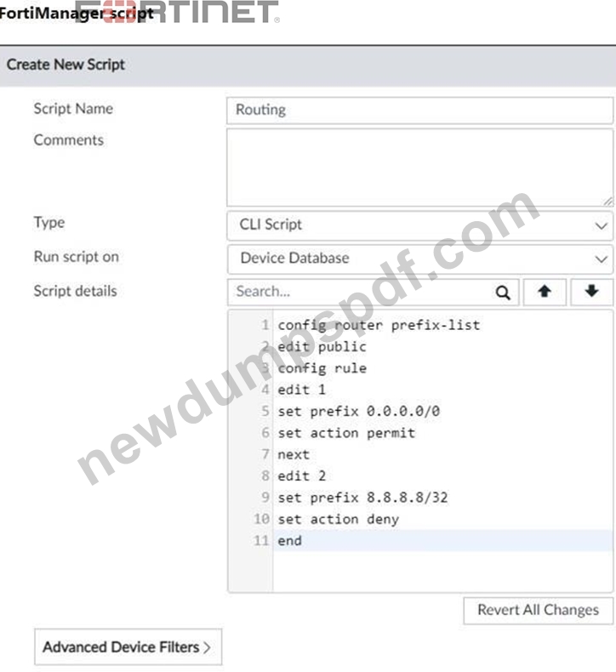This screenshot has height=672, width=616.
Task: Click the Create New Script heading
Action: point(66,65)
